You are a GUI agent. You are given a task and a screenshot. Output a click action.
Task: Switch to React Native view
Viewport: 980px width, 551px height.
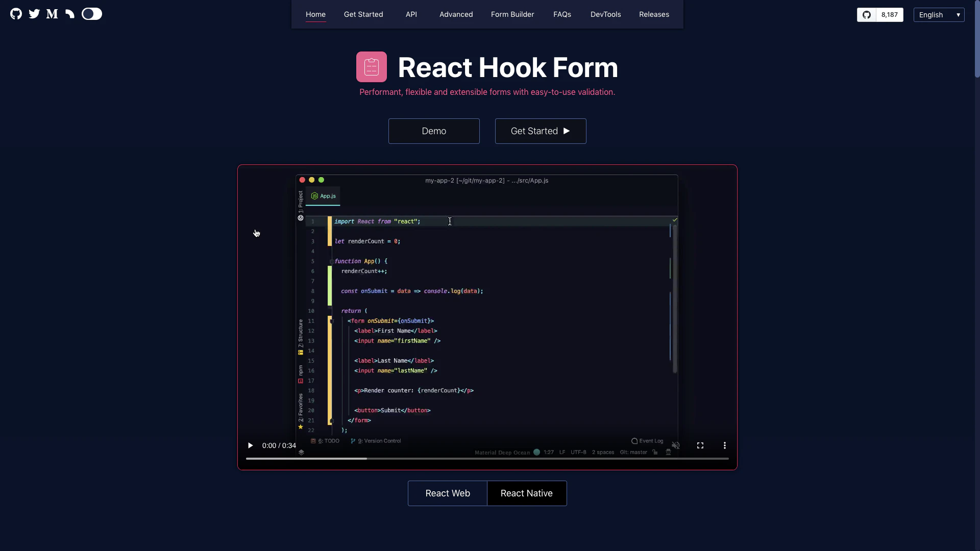[526, 493]
